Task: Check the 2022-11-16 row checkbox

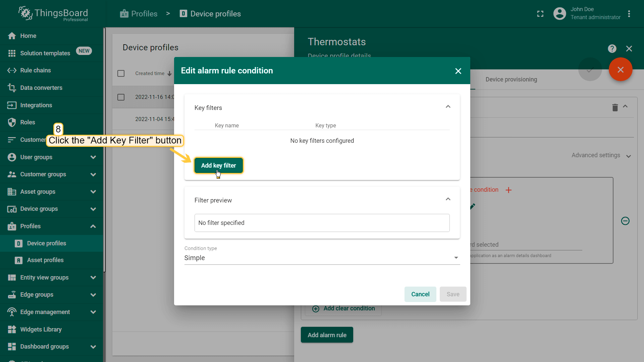Action: [121, 97]
